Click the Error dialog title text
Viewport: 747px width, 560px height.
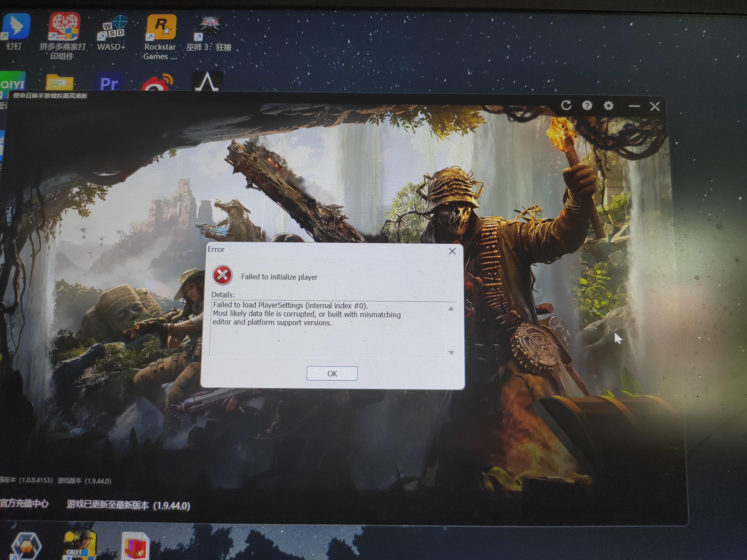pos(216,249)
